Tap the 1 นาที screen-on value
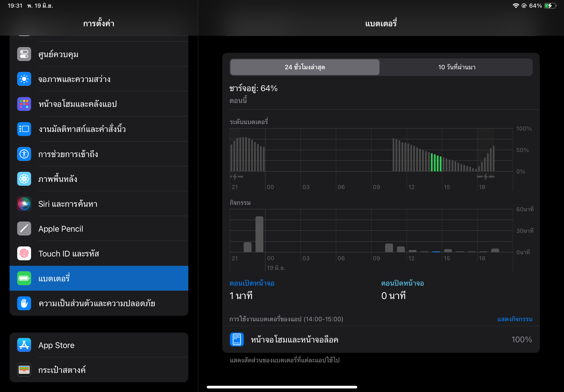This screenshot has width=564, height=392. (x=241, y=296)
